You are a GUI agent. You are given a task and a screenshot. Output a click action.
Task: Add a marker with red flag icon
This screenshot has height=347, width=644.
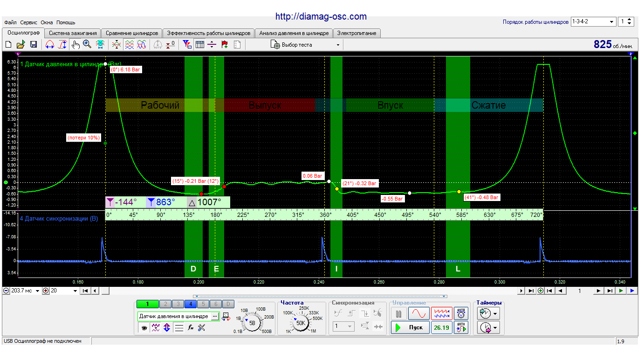coord(225,45)
